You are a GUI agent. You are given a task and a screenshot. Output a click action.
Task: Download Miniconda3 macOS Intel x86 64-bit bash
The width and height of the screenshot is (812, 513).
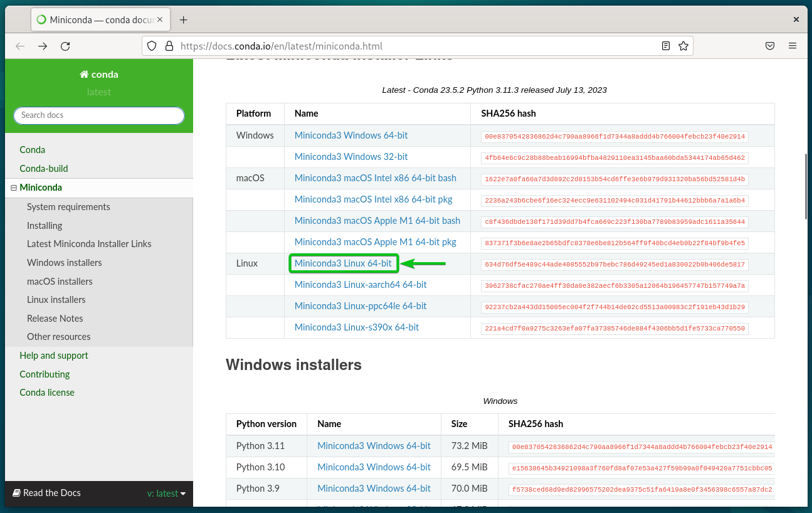[376, 178]
